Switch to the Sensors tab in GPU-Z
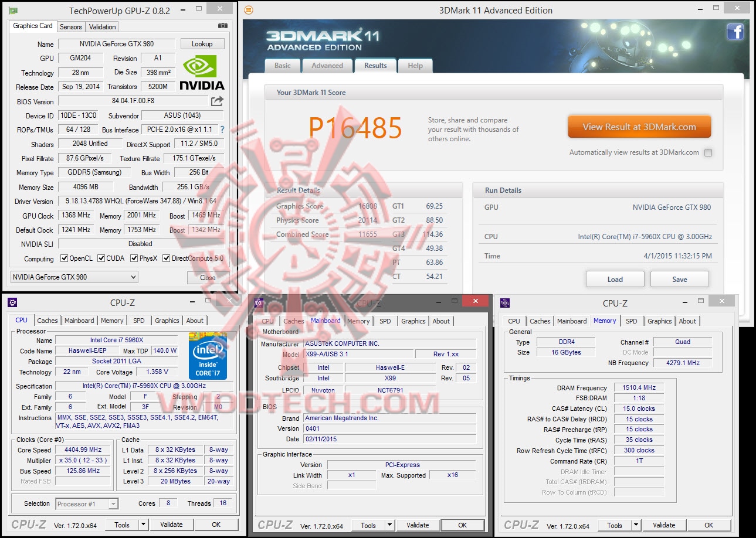 [x=71, y=26]
